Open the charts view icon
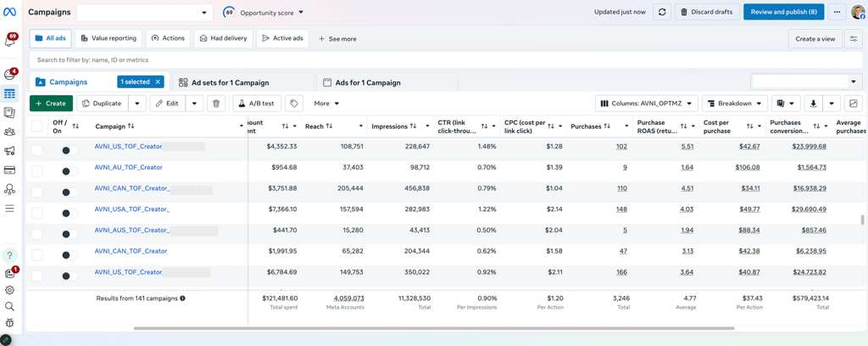This screenshot has height=346, width=868. coord(853,103)
